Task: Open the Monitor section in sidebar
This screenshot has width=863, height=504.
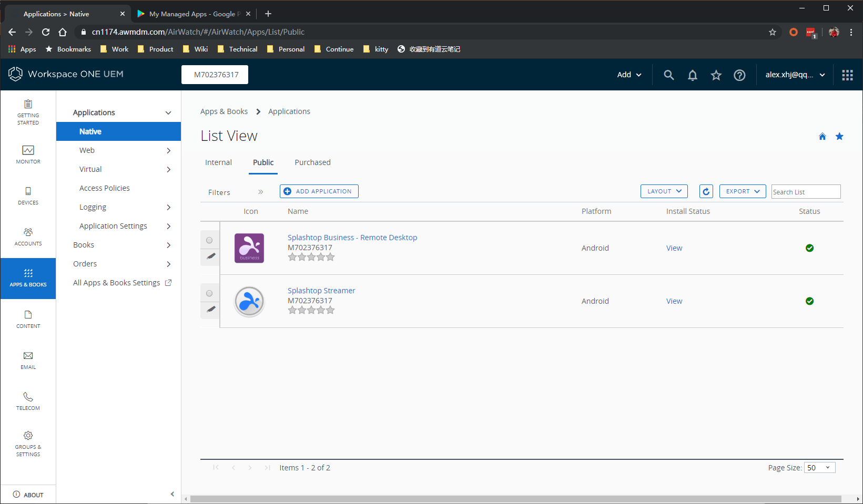Action: [x=27, y=156]
